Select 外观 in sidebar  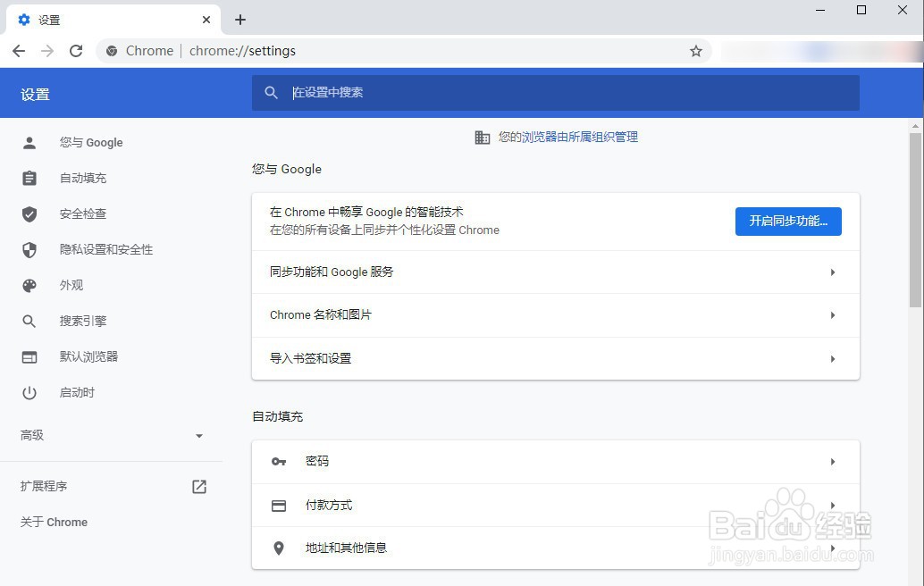pyautogui.click(x=71, y=286)
